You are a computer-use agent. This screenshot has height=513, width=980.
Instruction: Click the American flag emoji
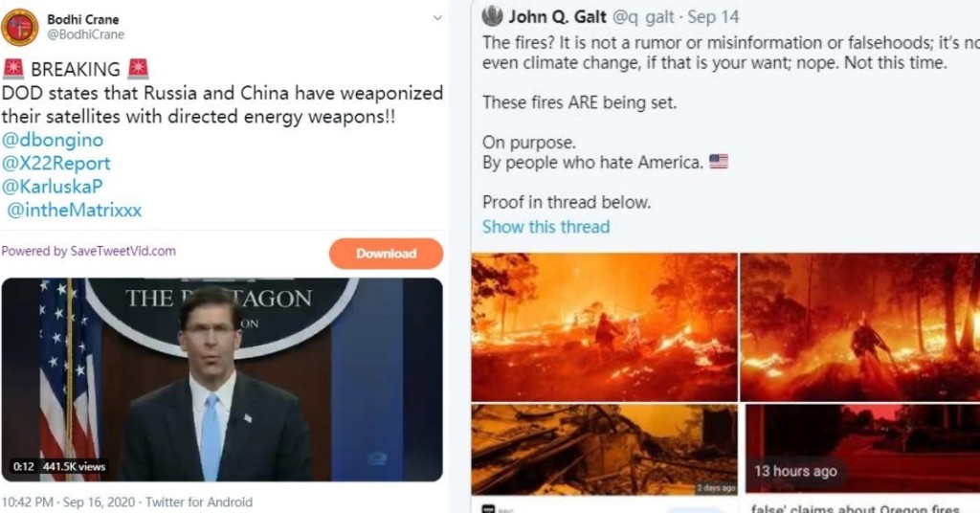[x=719, y=162]
